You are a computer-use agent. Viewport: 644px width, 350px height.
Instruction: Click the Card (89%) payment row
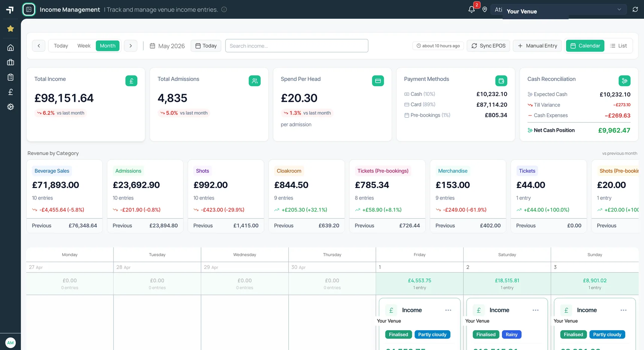[456, 104]
